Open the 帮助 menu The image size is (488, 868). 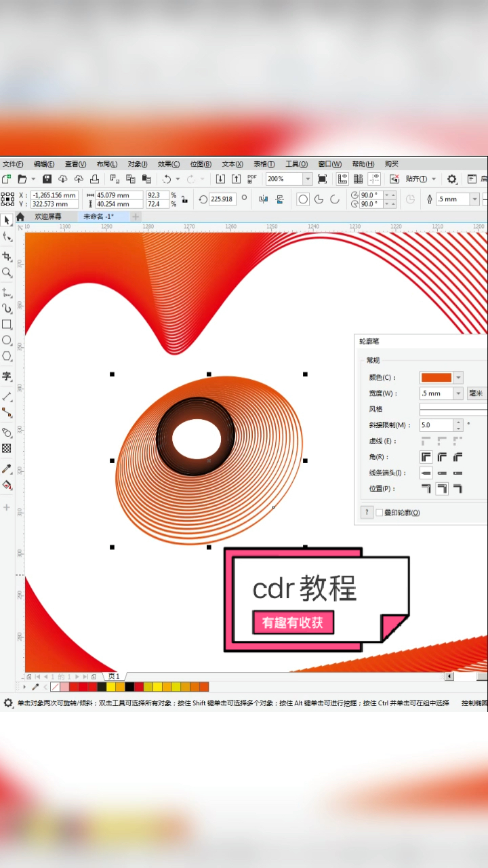point(363,164)
